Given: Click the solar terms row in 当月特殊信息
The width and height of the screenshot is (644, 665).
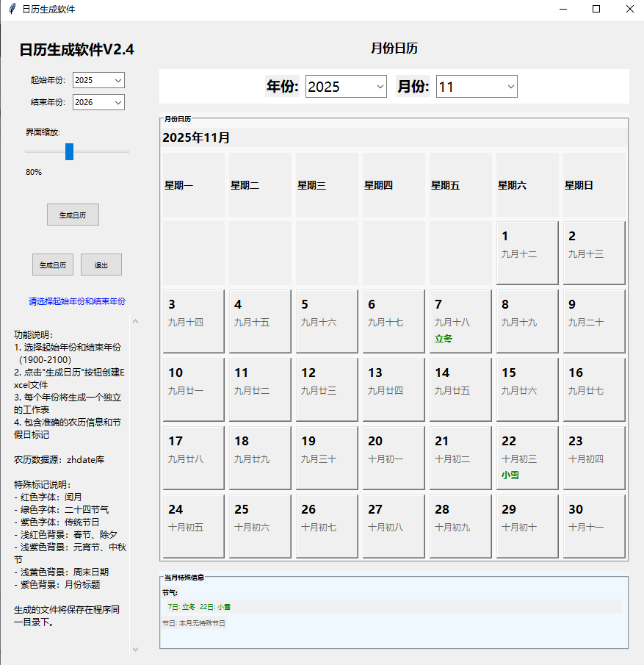Looking at the screenshot, I should pos(393,607).
